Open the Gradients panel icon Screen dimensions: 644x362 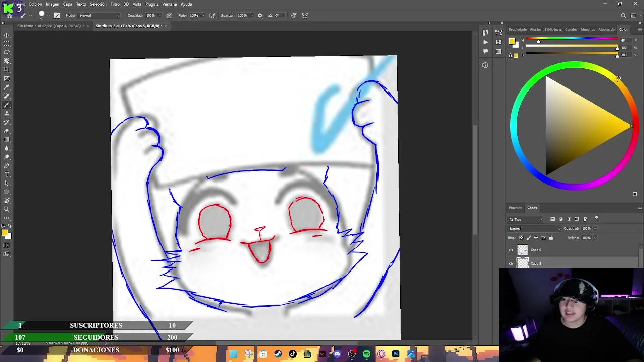point(499,51)
